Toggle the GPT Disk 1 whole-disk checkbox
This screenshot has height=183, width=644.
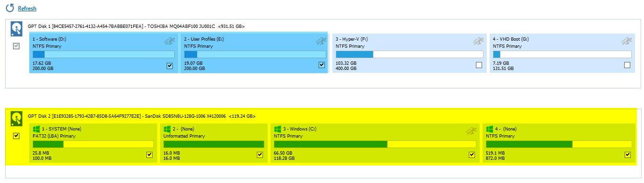click(x=16, y=46)
